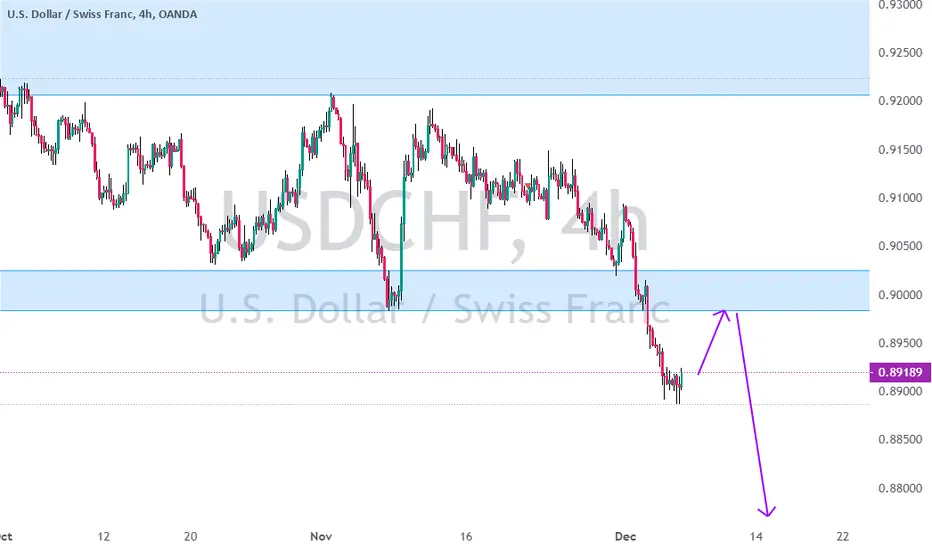The image size is (932, 550).
Task: Click the 12 date label on time axis
Action: pos(103,536)
